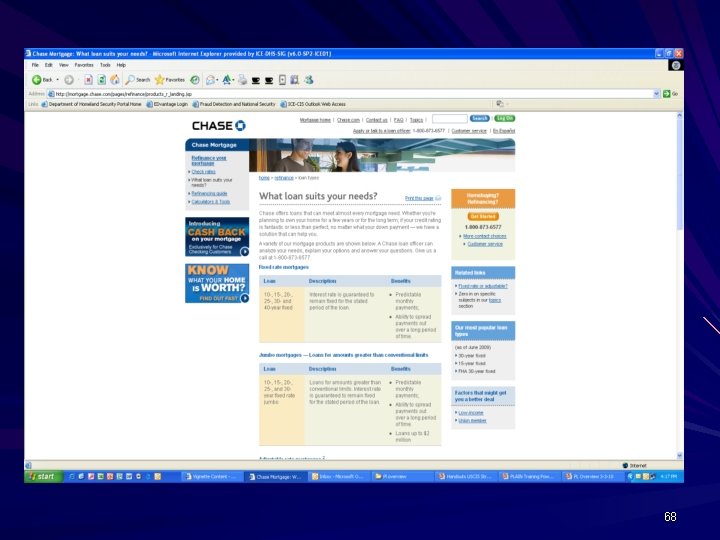Click the En Español link
Viewport: 720px width, 540px height.
[504, 131]
